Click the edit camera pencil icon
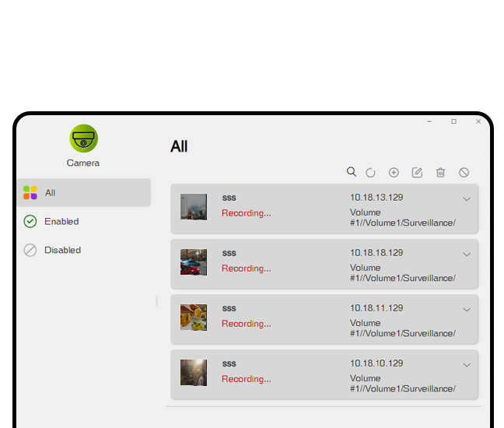 [x=417, y=173]
